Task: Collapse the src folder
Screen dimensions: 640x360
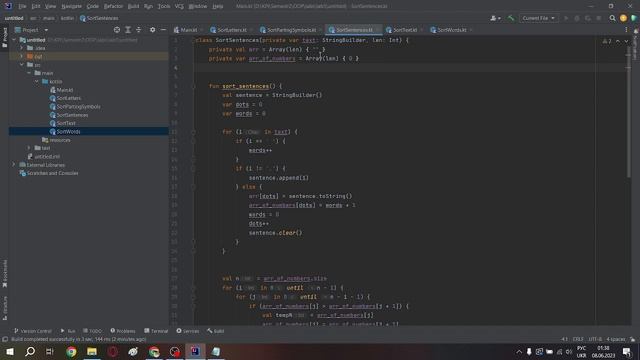Action: pyautogui.click(x=22, y=64)
